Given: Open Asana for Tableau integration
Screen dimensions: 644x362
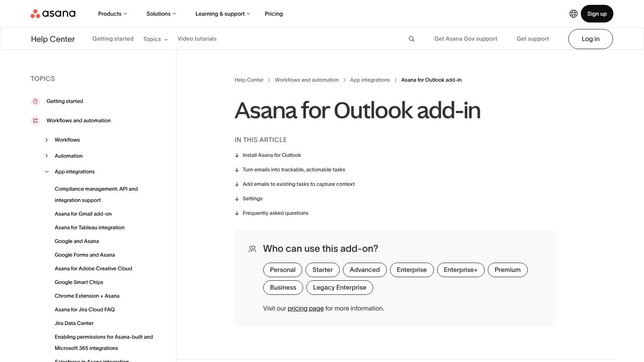Looking at the screenshot, I should 90,228.
